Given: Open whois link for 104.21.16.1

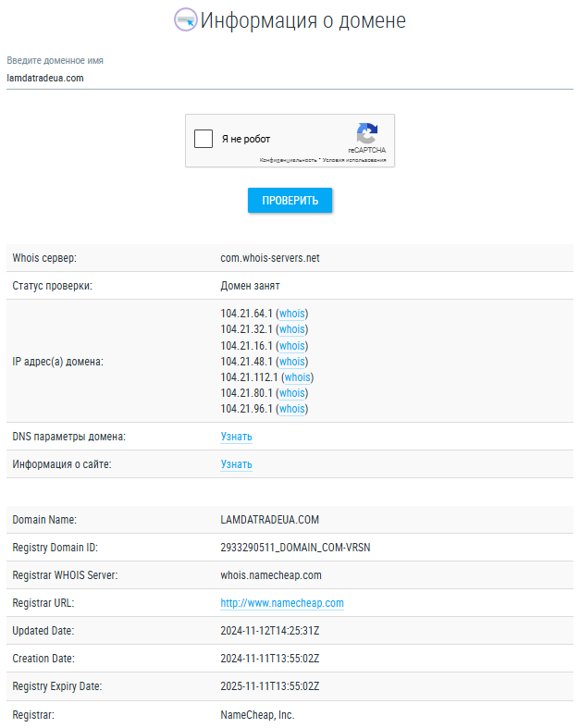Looking at the screenshot, I should pyautogui.click(x=292, y=346).
